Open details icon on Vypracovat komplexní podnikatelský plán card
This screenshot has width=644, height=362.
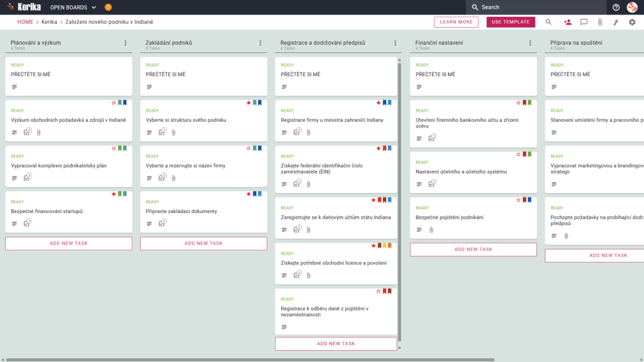tap(14, 178)
